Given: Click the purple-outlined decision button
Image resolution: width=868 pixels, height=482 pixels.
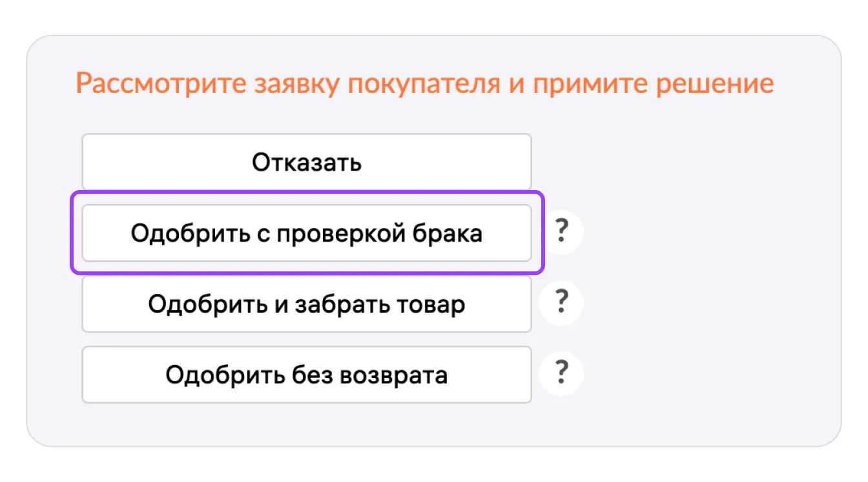Looking at the screenshot, I should coord(306,233).
